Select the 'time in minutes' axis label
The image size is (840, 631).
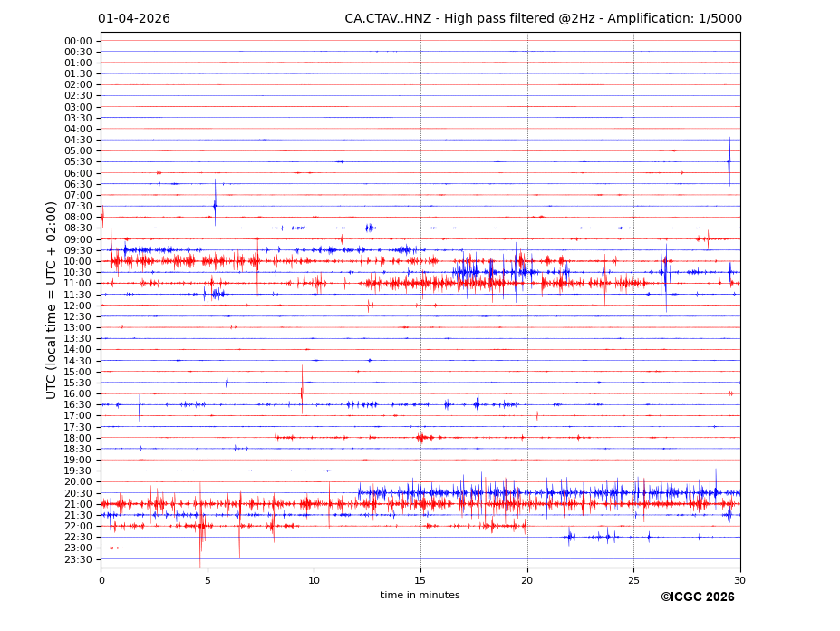click(420, 596)
